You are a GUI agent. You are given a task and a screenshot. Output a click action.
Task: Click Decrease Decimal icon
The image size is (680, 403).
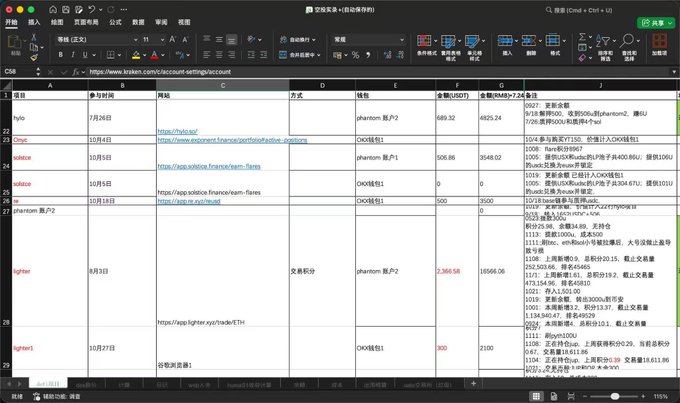point(400,55)
